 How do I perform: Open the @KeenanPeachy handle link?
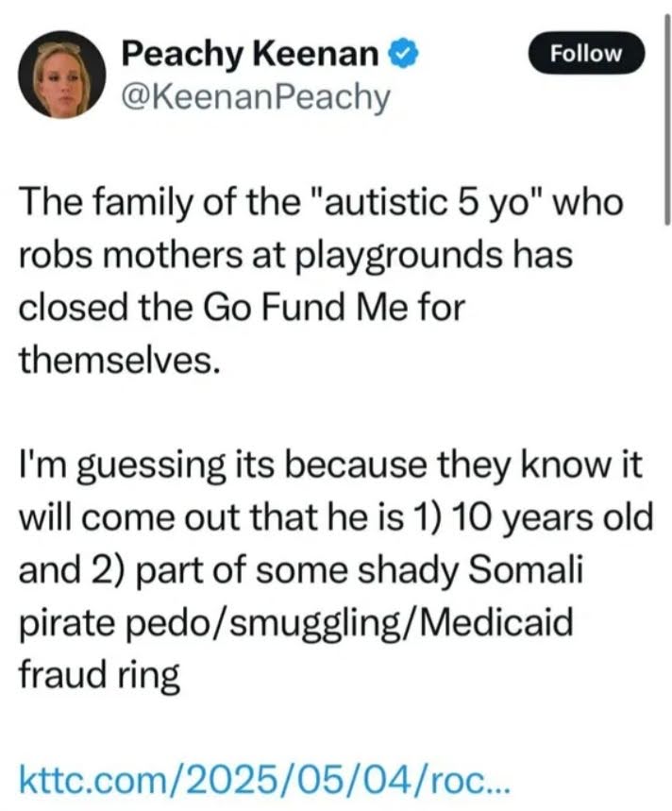(x=255, y=96)
